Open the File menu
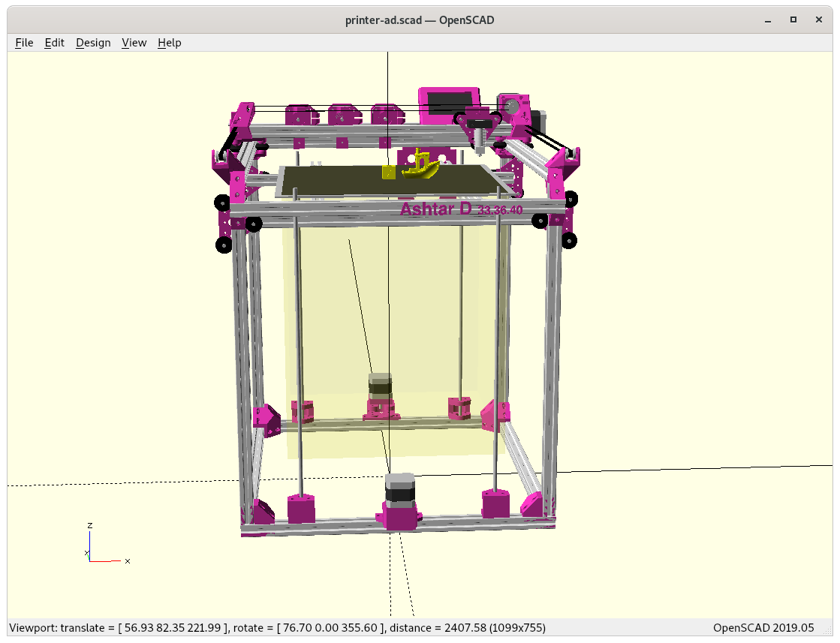Image resolution: width=840 pixels, height=643 pixels. 24,43
